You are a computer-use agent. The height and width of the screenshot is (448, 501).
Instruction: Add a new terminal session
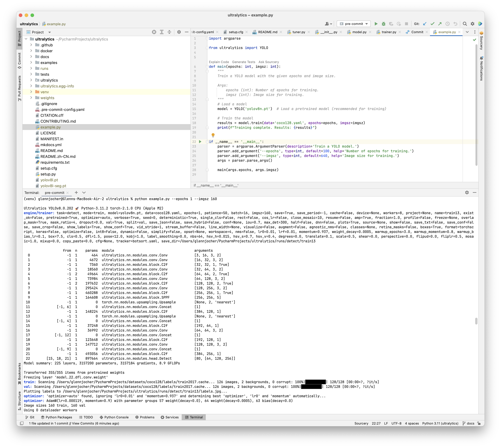(76, 192)
